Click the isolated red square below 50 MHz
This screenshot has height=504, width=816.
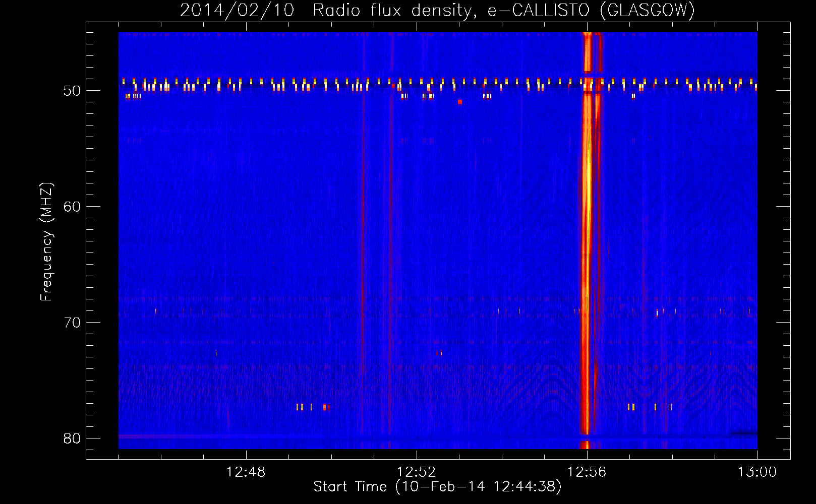(x=460, y=102)
